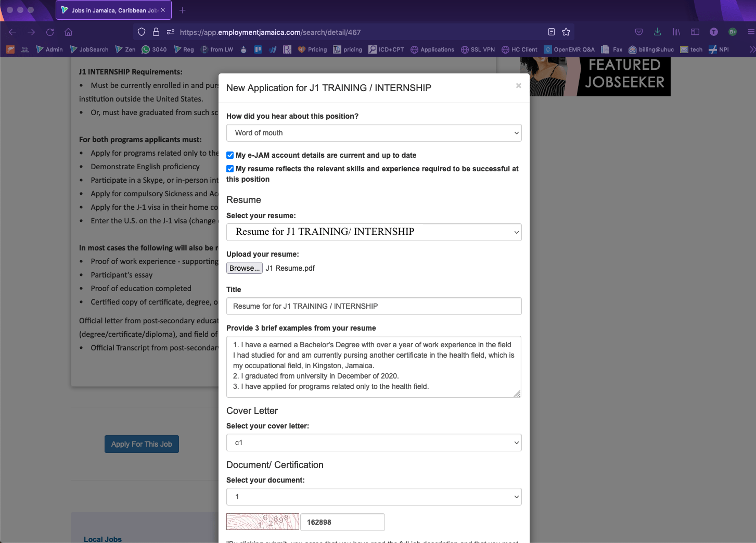
Task: Uncheck the e-JAM account details checkbox
Action: pyautogui.click(x=229, y=155)
